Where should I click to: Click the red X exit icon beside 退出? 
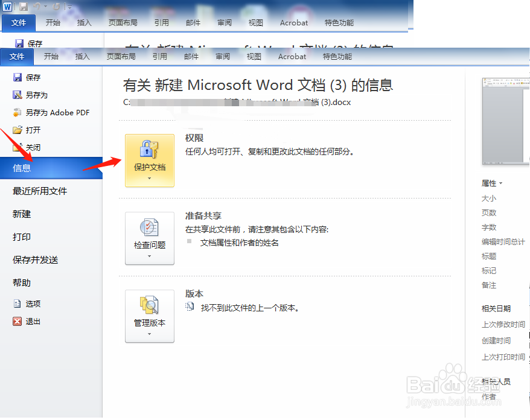tap(18, 321)
